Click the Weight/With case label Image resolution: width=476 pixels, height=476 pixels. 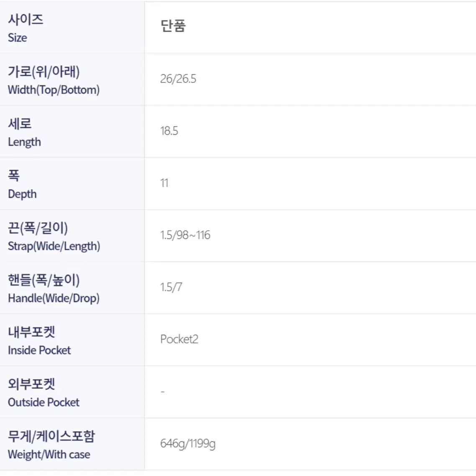coord(49,455)
